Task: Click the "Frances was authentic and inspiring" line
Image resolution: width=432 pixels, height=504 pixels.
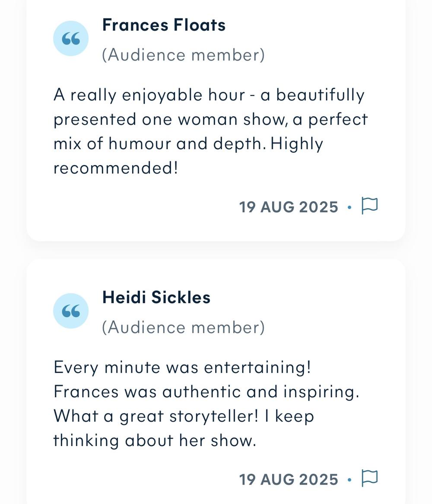Action: pos(206,392)
